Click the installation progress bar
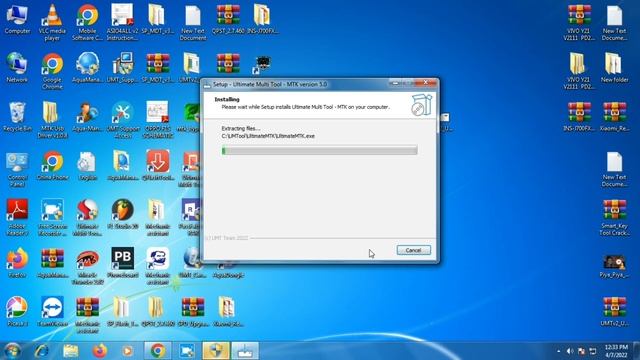Image resolution: width=640 pixels, height=360 pixels. click(x=320, y=151)
